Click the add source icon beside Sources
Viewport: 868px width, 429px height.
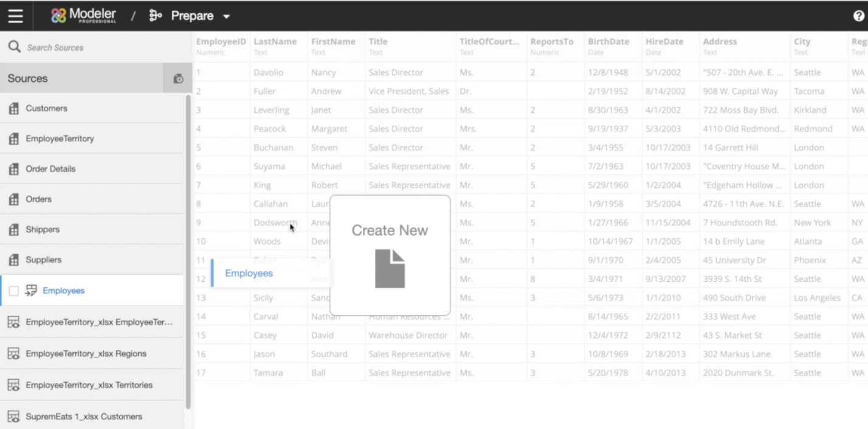pyautogui.click(x=178, y=78)
